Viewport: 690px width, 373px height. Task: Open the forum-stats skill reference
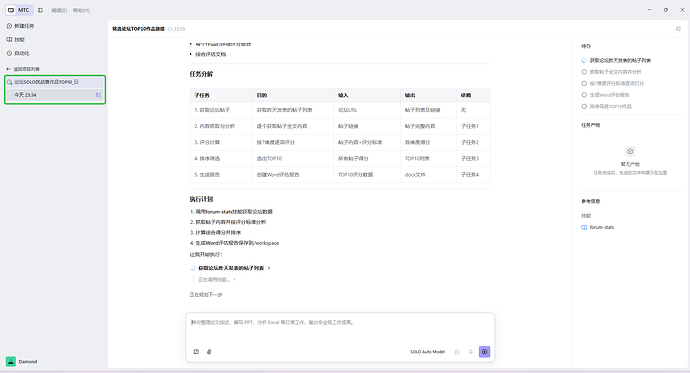(602, 227)
